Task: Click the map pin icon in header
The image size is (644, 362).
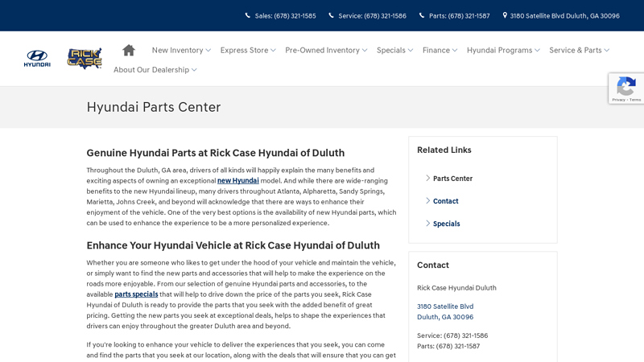Action: [x=505, y=15]
